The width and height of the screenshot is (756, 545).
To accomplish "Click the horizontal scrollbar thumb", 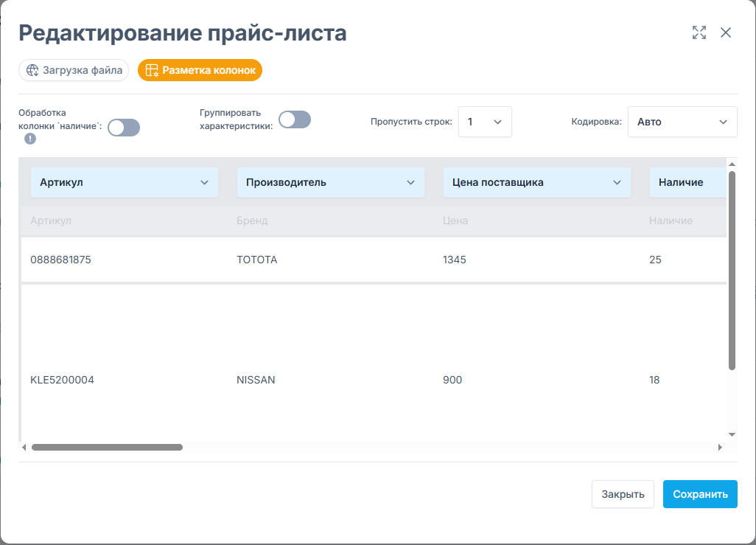I will [x=107, y=447].
